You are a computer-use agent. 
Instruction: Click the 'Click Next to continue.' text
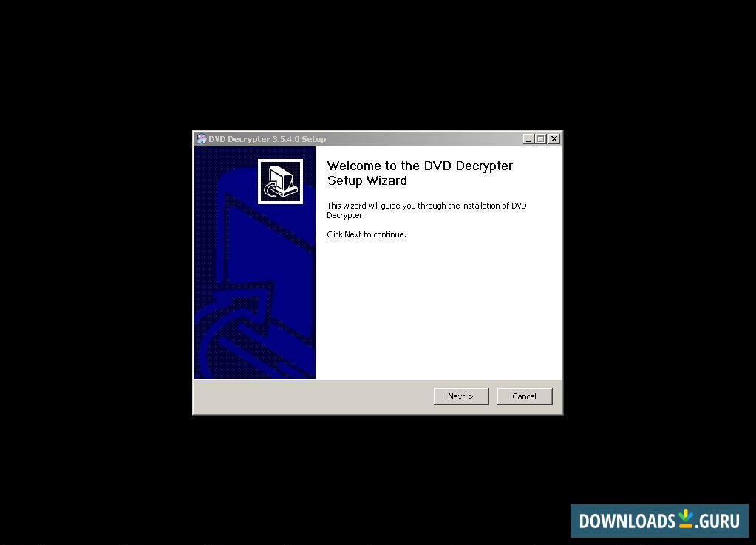[x=367, y=234]
